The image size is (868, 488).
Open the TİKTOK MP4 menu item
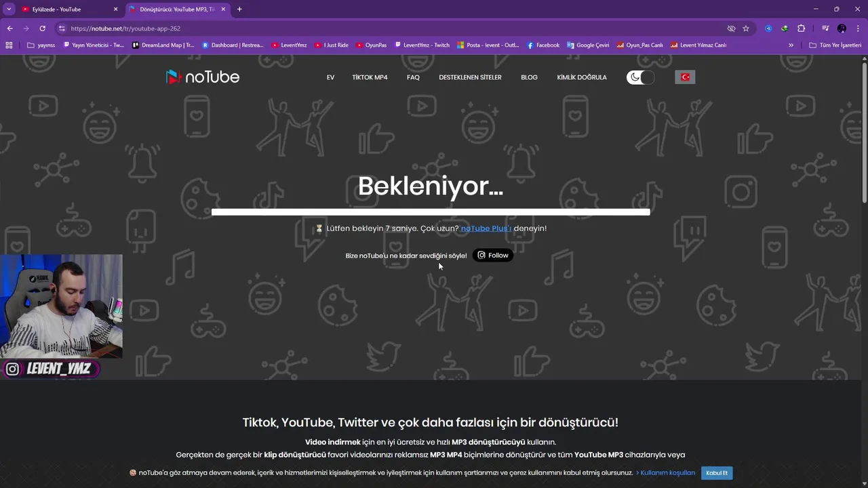(x=370, y=77)
